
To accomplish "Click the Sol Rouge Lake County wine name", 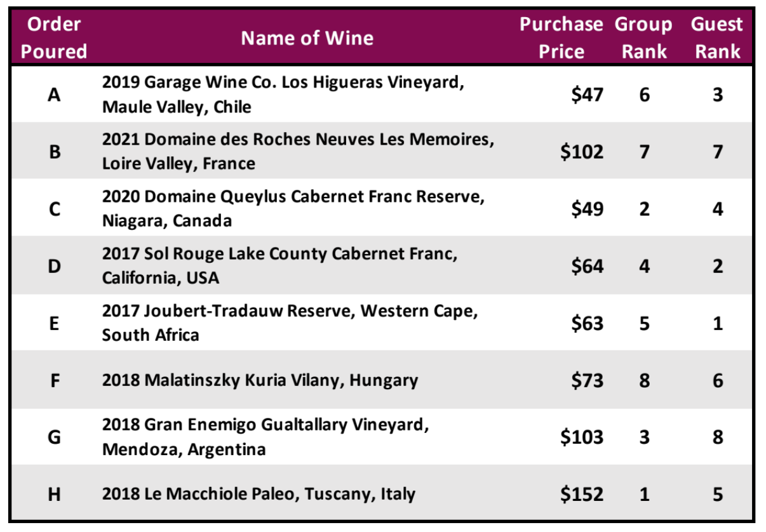I will coord(280,265).
